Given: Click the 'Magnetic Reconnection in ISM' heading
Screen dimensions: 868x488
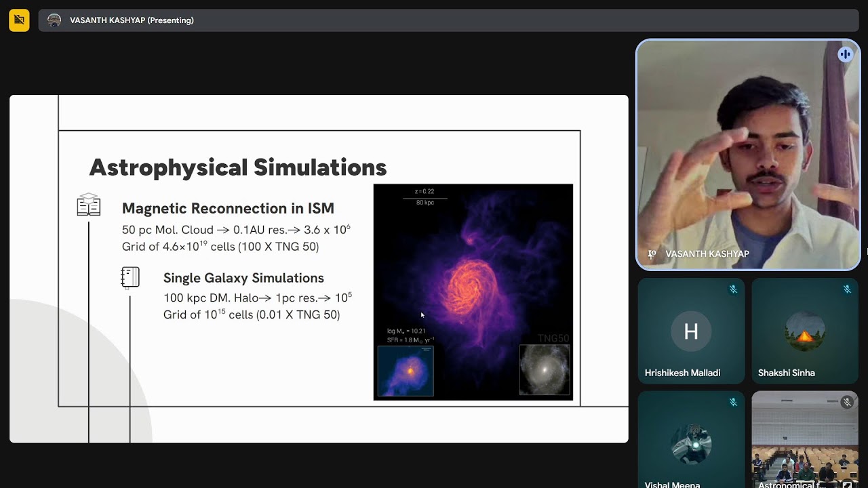Looking at the screenshot, I should [x=228, y=208].
